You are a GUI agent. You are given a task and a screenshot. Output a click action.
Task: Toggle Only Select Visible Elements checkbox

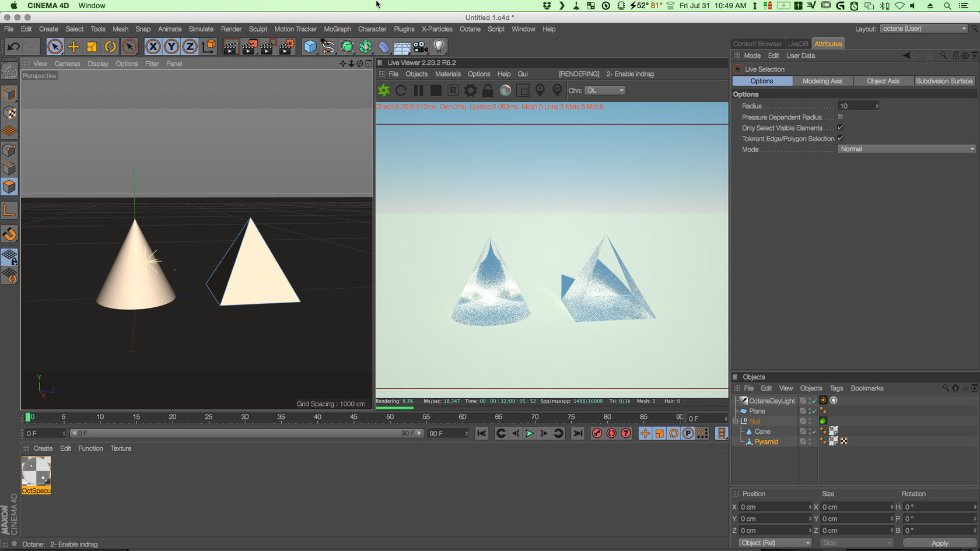841,128
